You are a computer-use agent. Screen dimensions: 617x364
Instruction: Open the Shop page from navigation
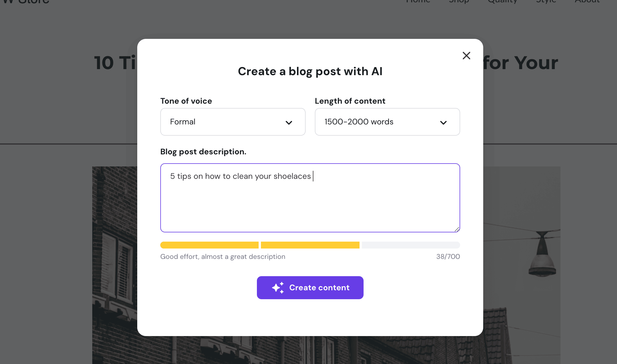click(x=458, y=2)
